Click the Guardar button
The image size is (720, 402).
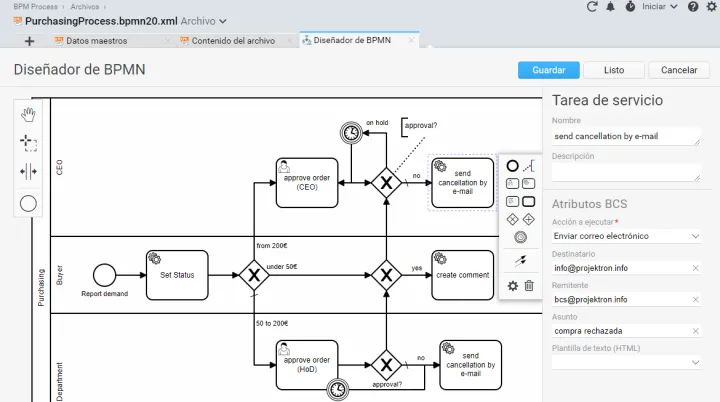[x=548, y=70]
